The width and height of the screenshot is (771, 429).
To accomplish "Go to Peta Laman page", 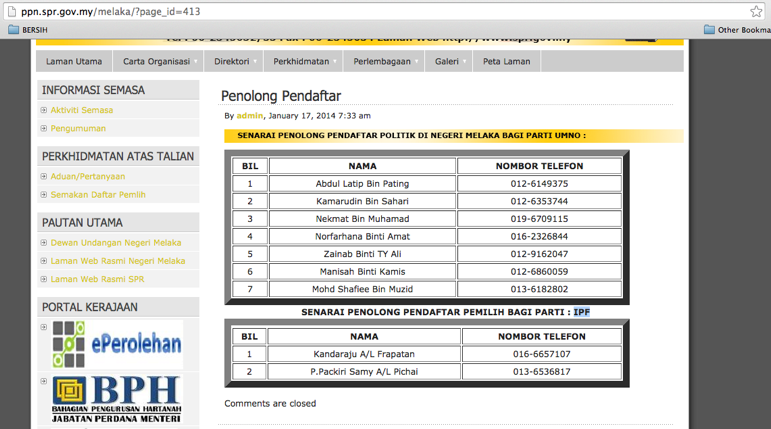I will coord(506,61).
